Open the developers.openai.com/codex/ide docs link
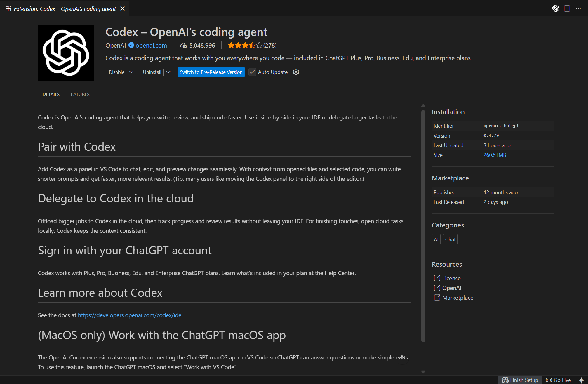Screen dimensions: 588x384 coord(130,315)
